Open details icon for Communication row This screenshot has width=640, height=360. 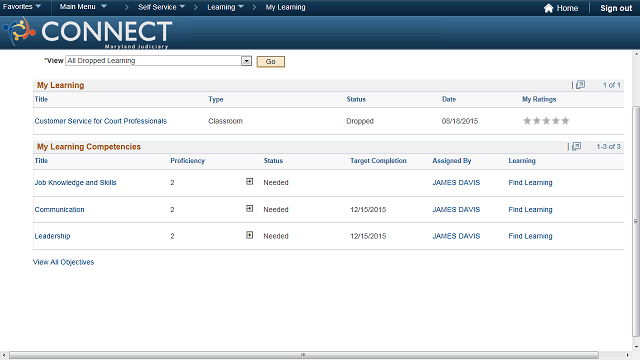click(249, 209)
